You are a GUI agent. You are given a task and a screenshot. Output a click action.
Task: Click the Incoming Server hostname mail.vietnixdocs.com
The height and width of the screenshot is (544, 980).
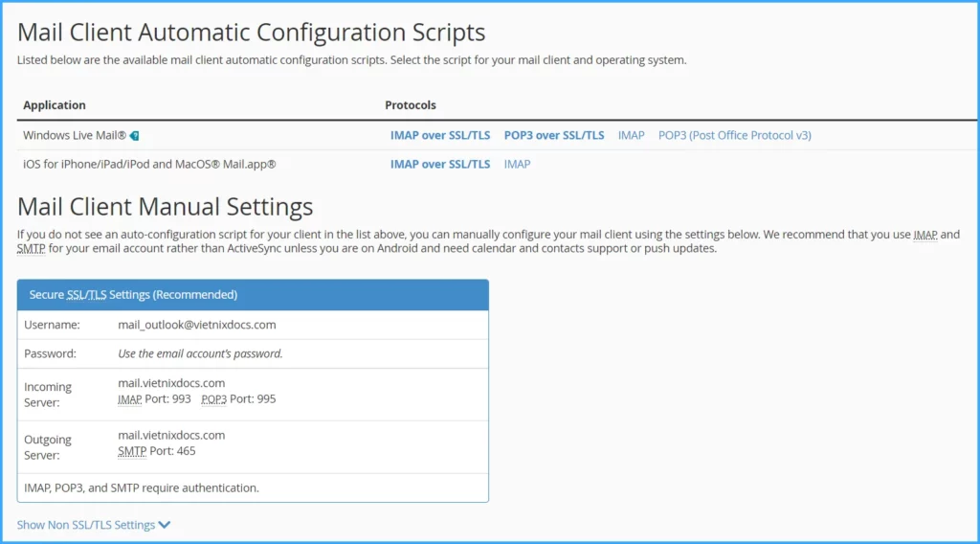171,383
